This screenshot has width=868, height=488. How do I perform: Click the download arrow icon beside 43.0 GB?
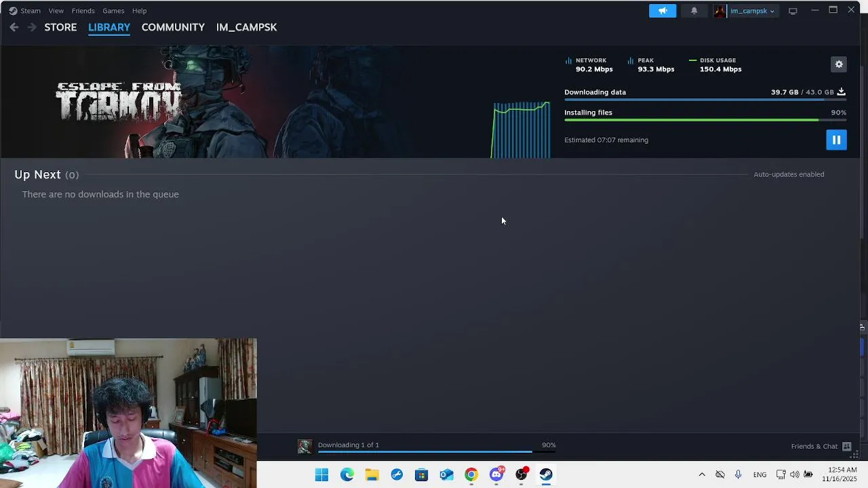[x=842, y=91]
